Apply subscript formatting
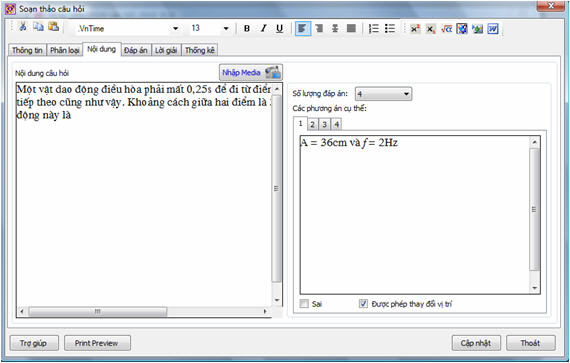The height and width of the screenshot is (363, 570). point(430,29)
